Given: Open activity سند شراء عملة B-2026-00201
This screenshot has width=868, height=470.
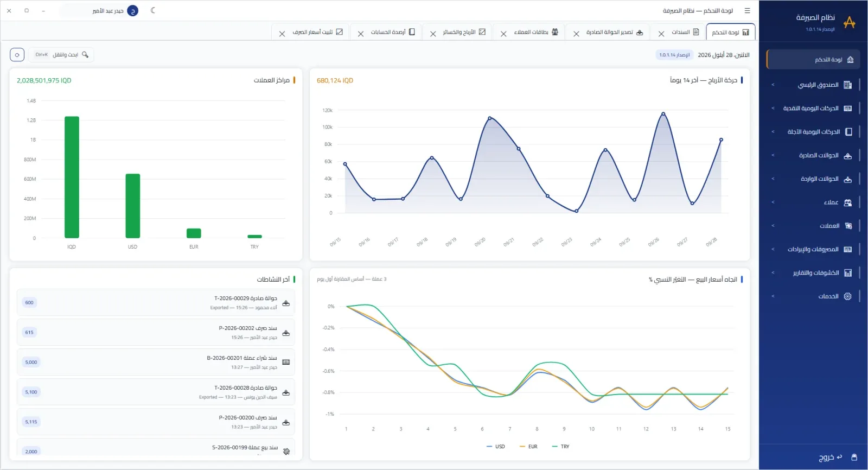Looking at the screenshot, I should coord(156,363).
